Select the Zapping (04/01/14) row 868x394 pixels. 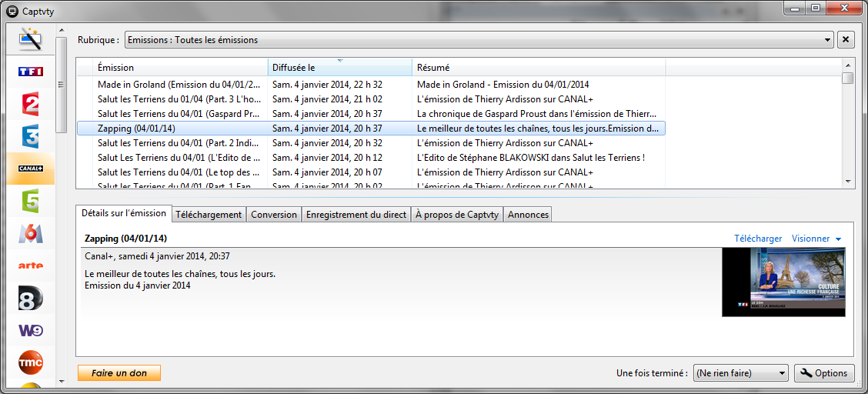click(x=371, y=129)
